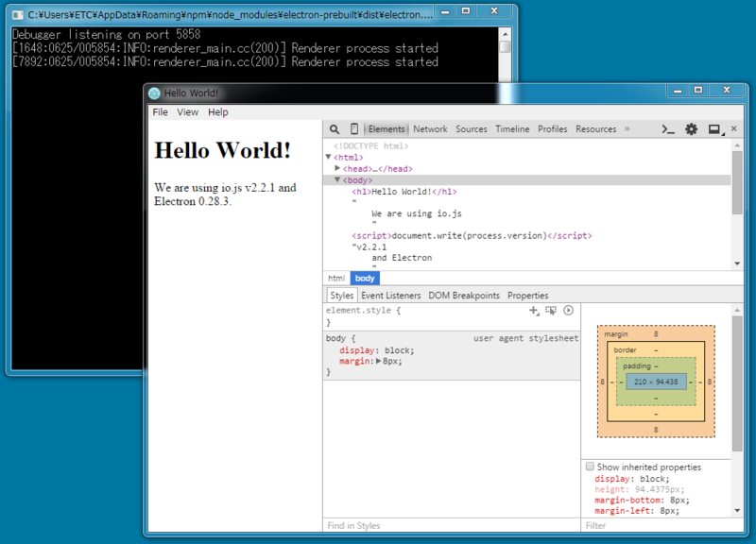Image resolution: width=756 pixels, height=544 pixels.
Task: Click the command prompt scrollbar up arrow
Action: pyautogui.click(x=505, y=34)
